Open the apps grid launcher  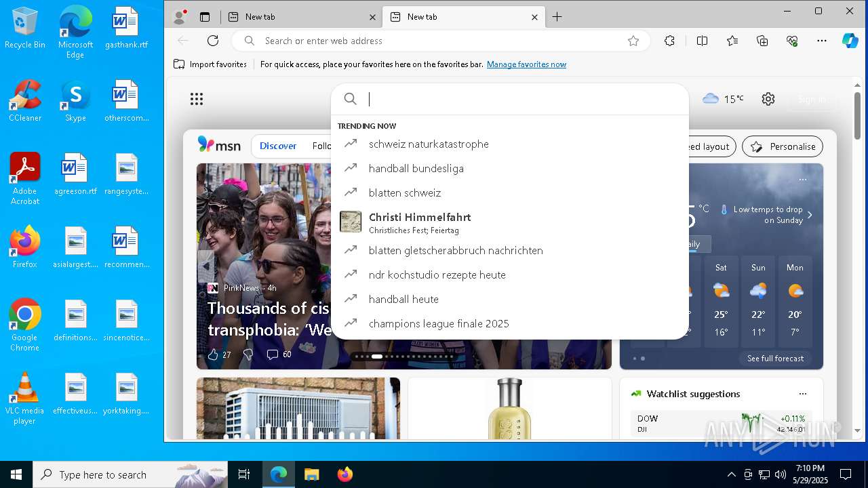[x=197, y=100]
